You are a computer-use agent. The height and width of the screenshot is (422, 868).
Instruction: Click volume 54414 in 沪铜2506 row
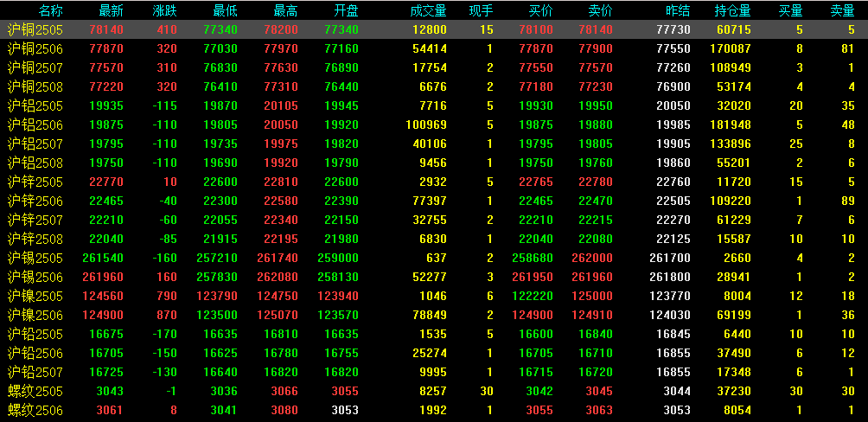pos(430,48)
